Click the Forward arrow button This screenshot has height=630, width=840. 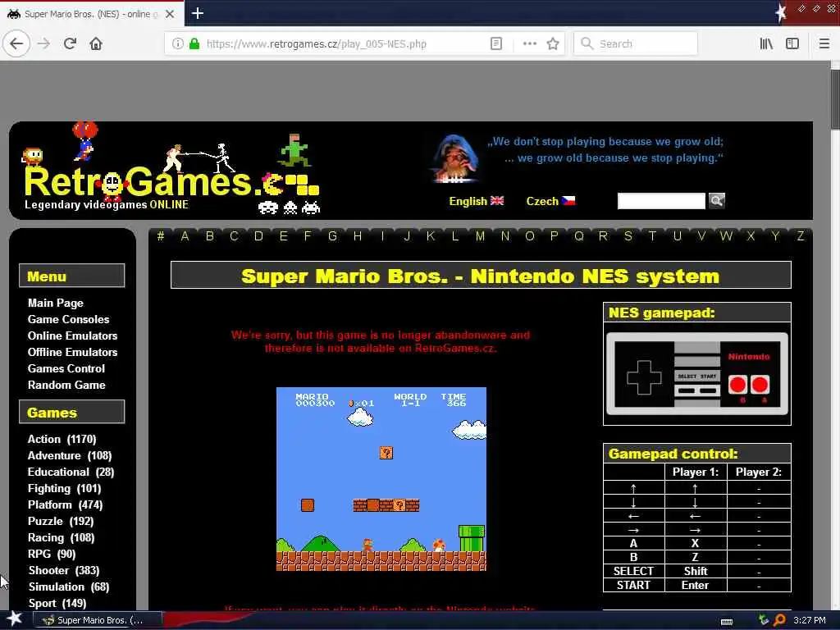pyautogui.click(x=43, y=43)
